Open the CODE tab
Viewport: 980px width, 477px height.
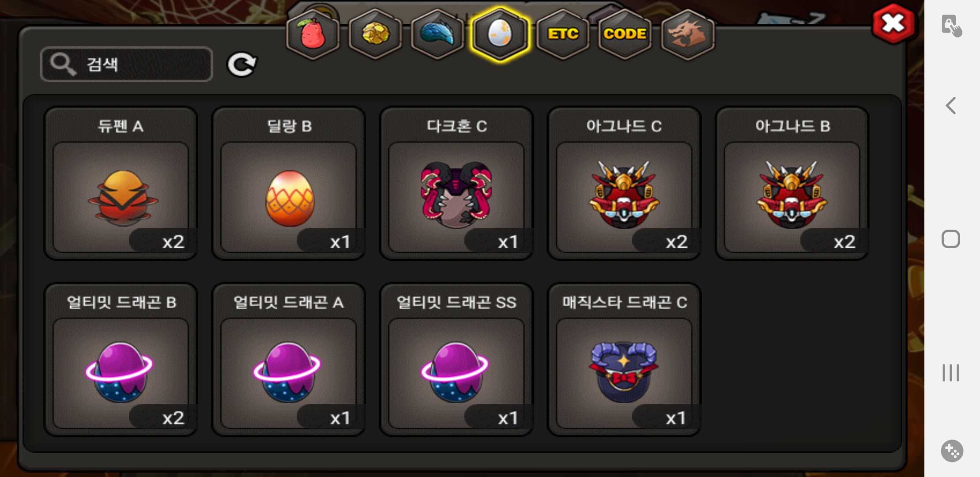point(625,34)
